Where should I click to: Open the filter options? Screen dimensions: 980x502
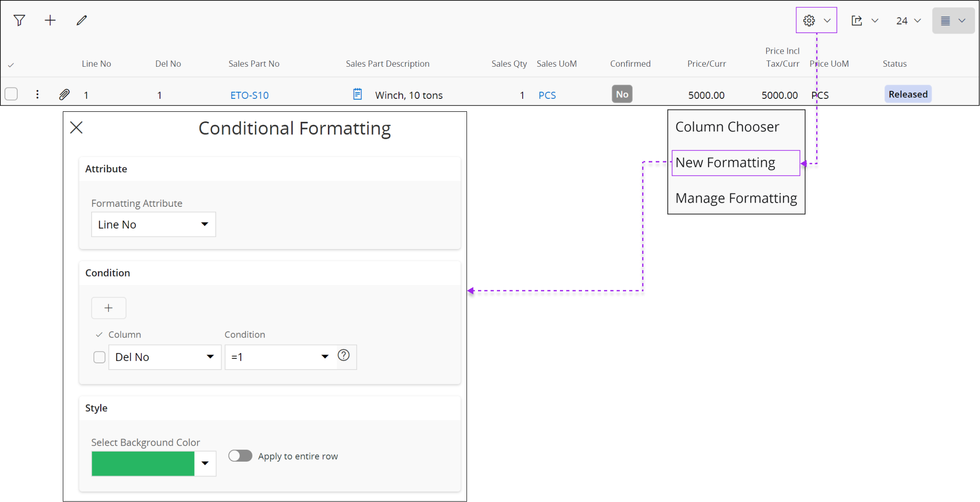click(19, 20)
